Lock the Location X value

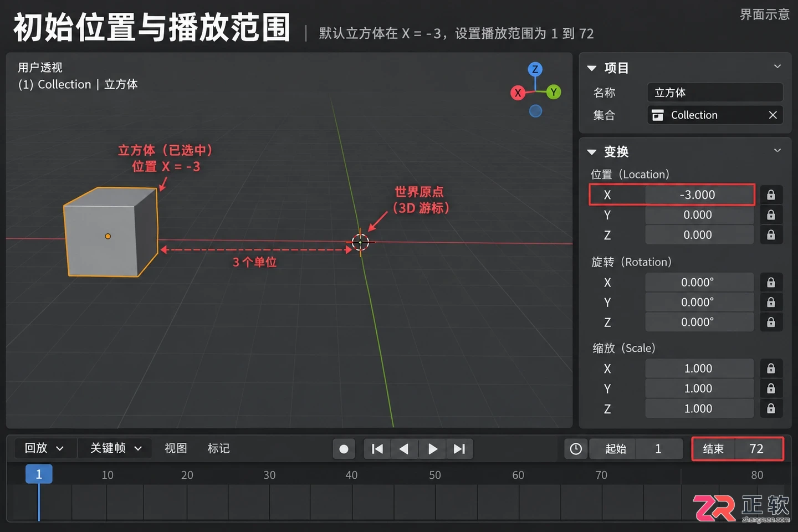click(771, 195)
